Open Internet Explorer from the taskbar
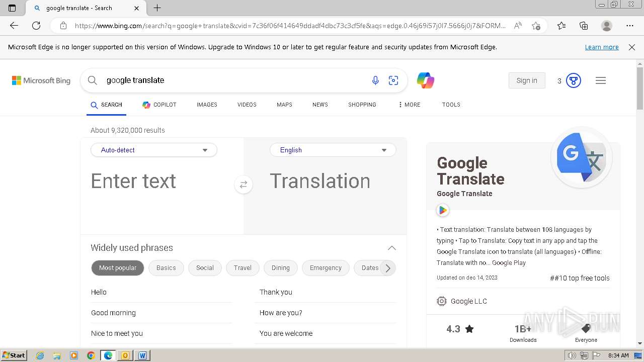The image size is (644, 362). 40,355
